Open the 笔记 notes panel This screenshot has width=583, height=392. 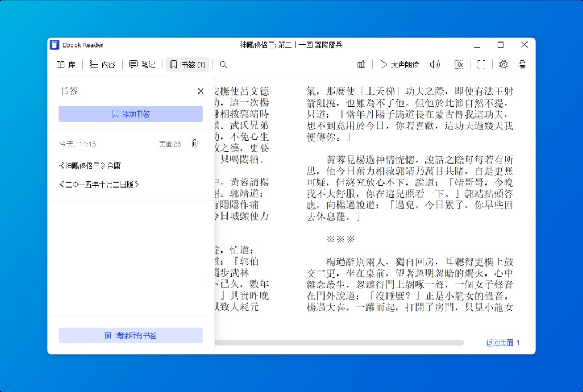[142, 64]
